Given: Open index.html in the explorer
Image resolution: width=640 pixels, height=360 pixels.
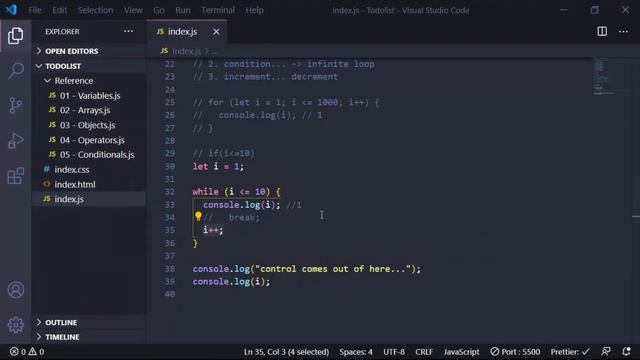Looking at the screenshot, I should pyautogui.click(x=75, y=184).
